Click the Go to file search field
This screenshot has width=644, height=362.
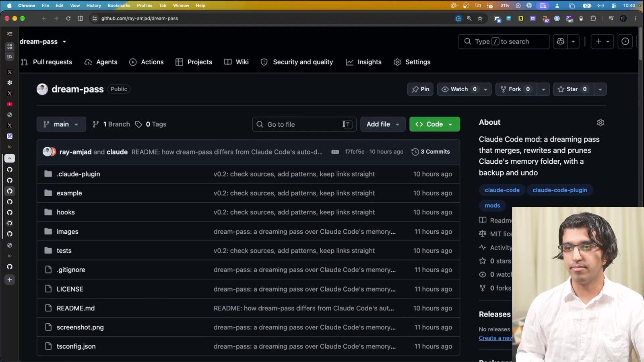(304, 124)
